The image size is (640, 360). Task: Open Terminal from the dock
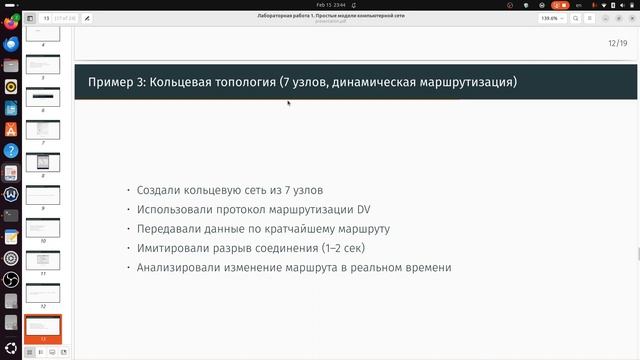tap(11, 216)
